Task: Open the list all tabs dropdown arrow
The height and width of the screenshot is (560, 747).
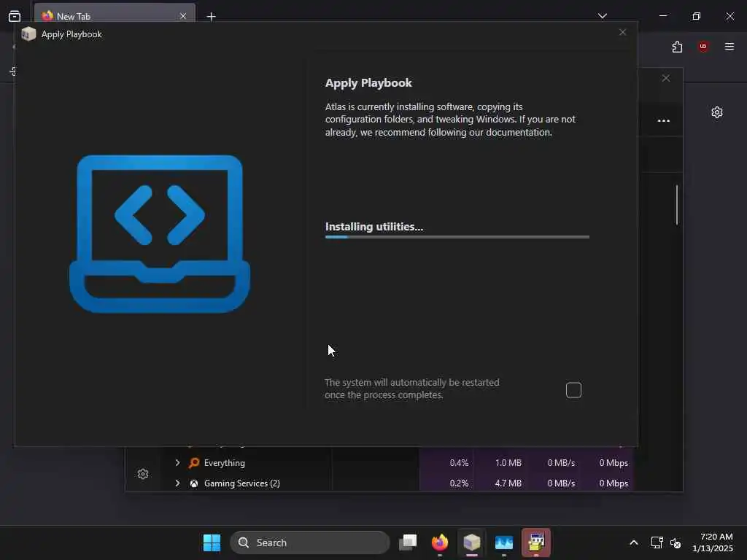Action: [602, 16]
